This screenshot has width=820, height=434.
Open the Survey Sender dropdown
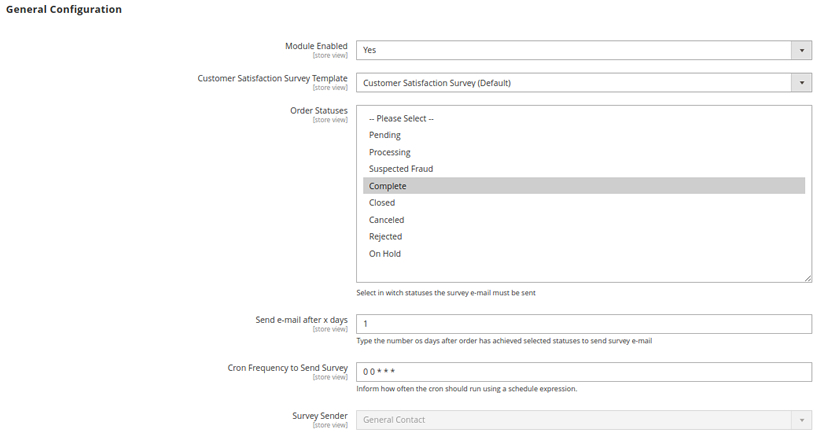584,420
